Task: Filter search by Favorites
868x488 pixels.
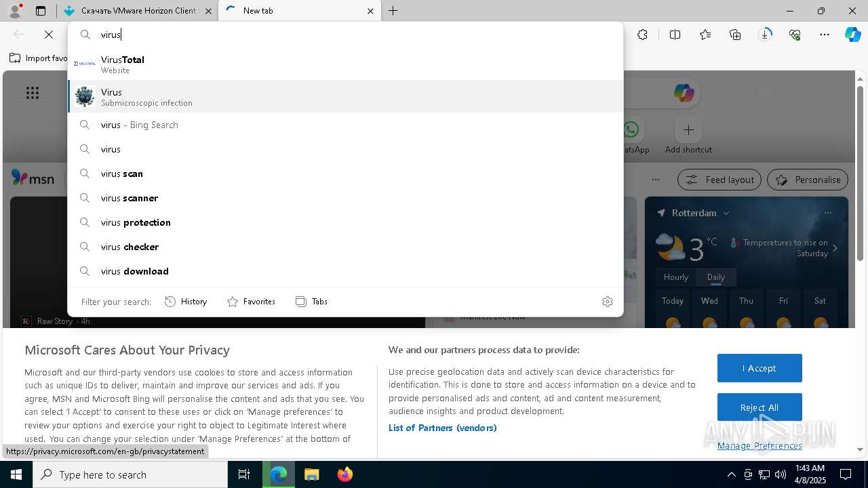Action: (251, 302)
